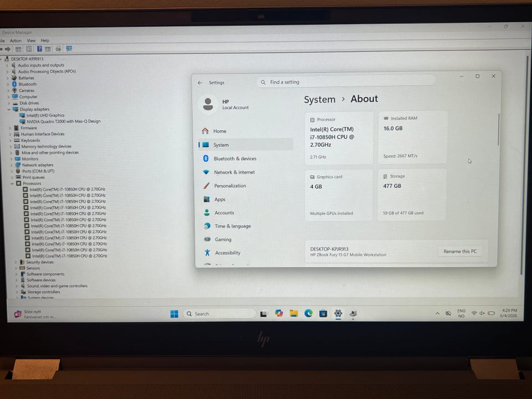Screen dimensions: 532x399
Task: Expand the Network adapters node
Action: pyautogui.click(x=12, y=165)
